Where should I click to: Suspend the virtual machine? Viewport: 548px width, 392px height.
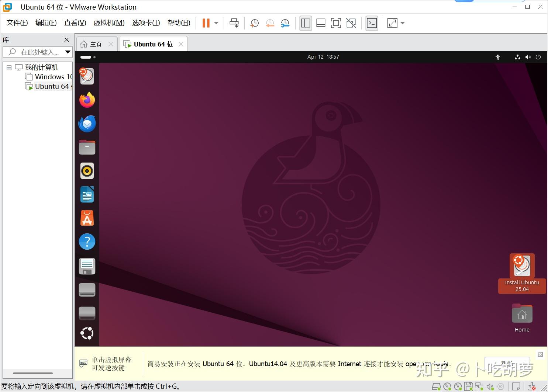[x=206, y=23]
